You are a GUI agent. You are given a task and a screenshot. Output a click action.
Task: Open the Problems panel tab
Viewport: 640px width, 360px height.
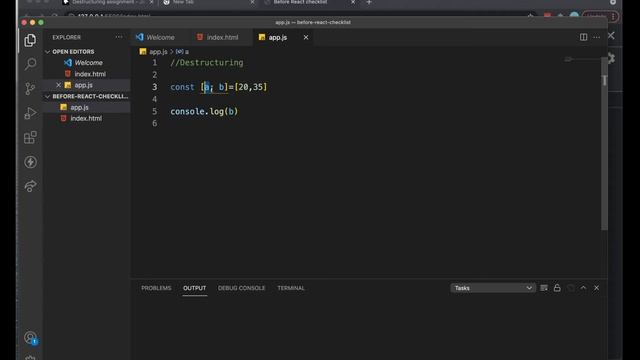[x=156, y=288]
